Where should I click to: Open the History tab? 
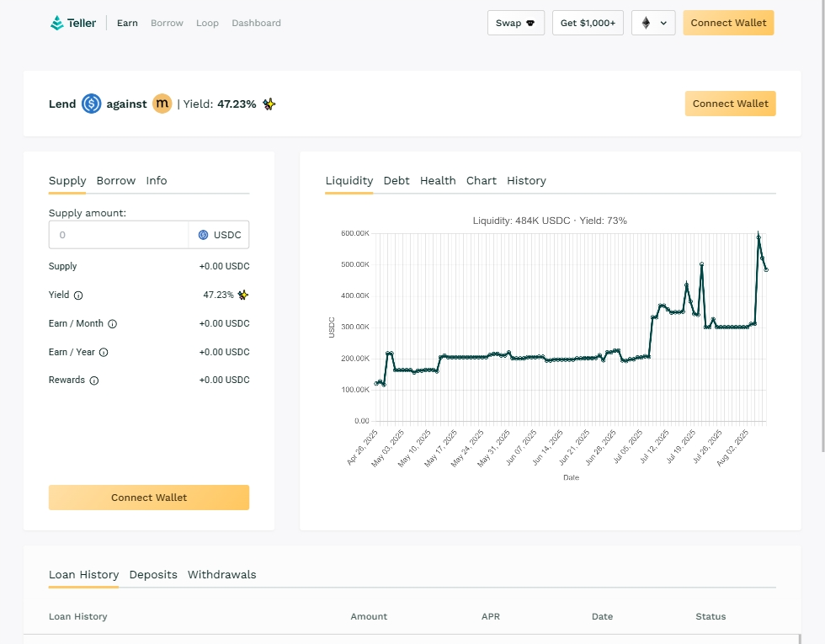[526, 181]
